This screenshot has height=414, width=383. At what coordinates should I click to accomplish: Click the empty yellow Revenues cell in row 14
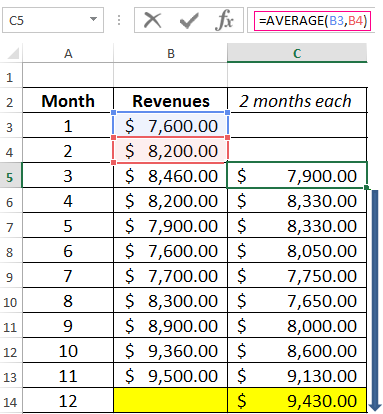pos(170,400)
